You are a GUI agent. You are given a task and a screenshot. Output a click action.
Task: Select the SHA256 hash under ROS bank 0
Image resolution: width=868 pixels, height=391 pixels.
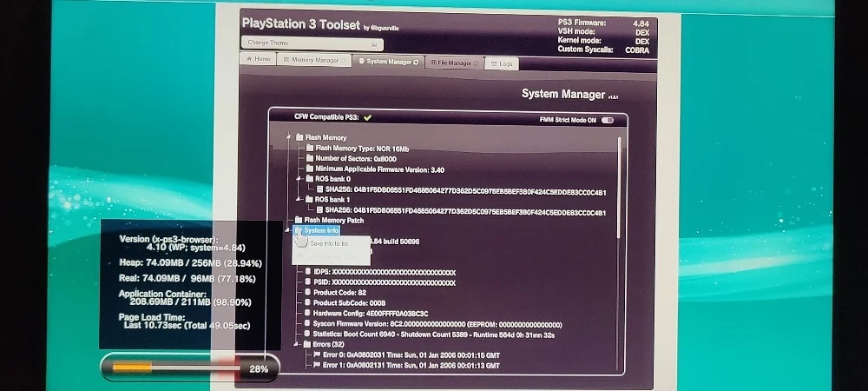[x=465, y=192]
